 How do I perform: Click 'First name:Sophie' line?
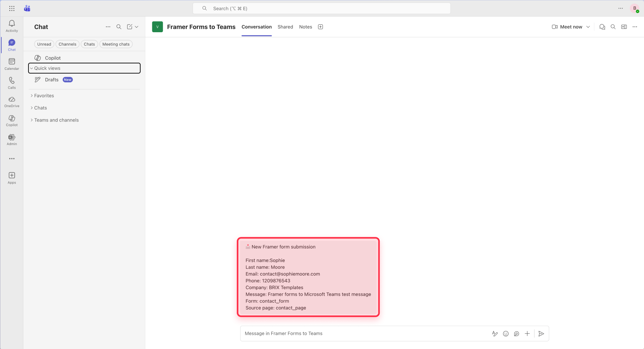[265, 260]
